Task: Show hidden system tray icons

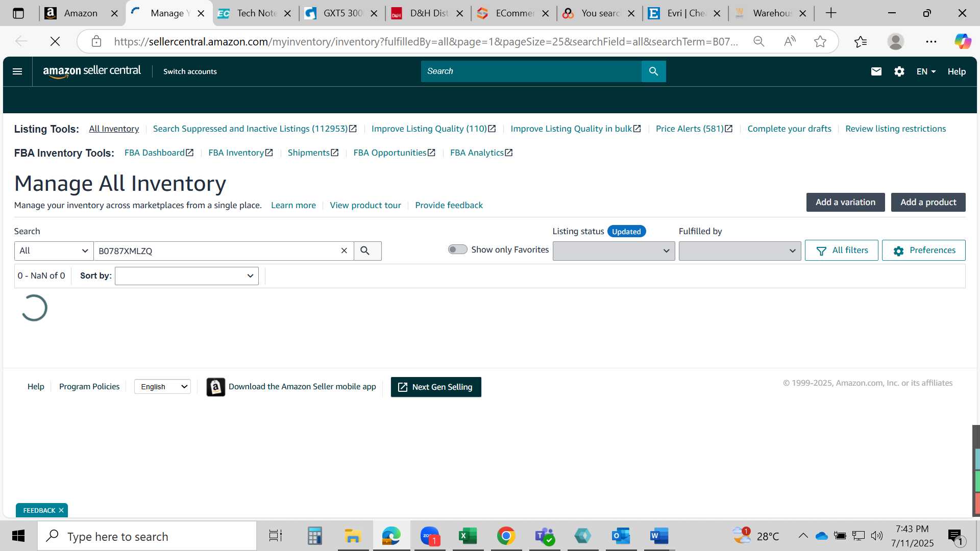Action: point(803,536)
